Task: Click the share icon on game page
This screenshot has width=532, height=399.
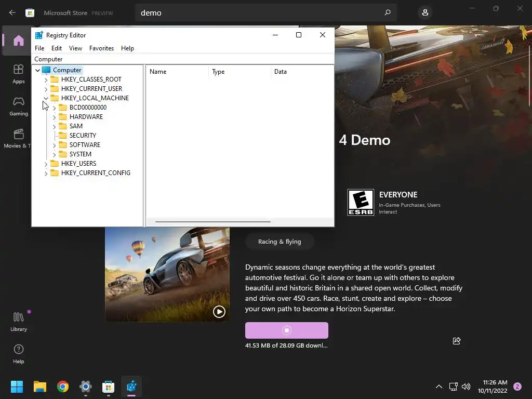Action: [457, 341]
